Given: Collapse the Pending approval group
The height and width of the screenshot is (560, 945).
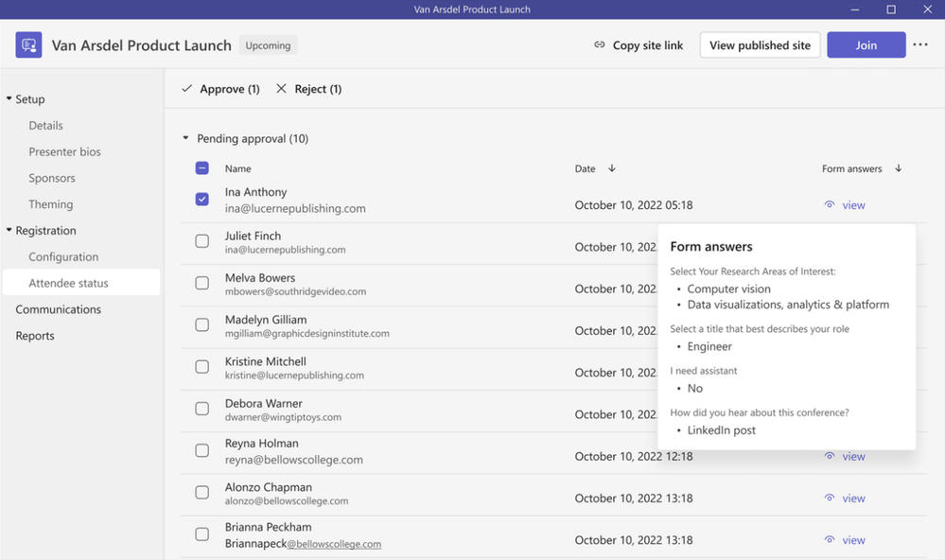Looking at the screenshot, I should click(185, 138).
